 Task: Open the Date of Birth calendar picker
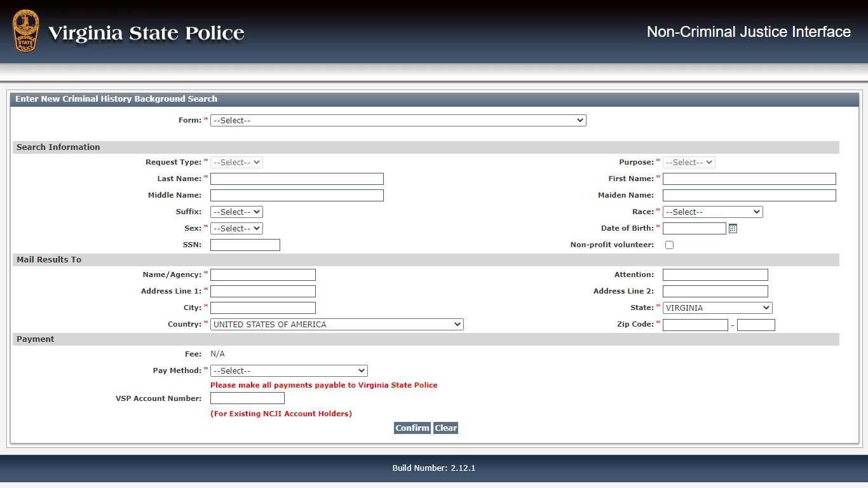[x=733, y=229]
